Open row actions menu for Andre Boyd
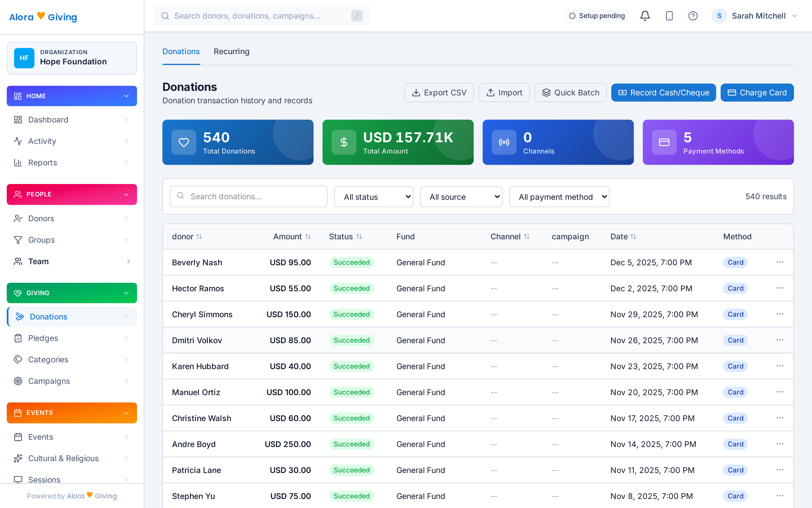 (780, 444)
